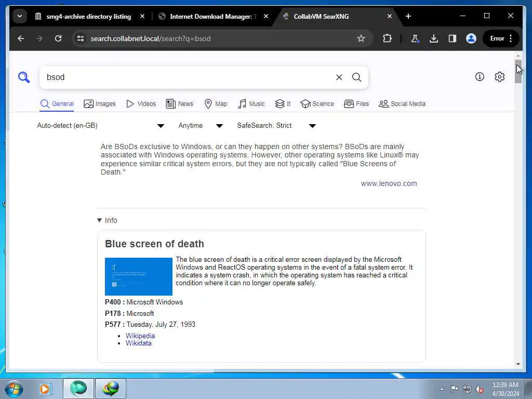Switch to It search category
This screenshot has height=399, width=532.
pyautogui.click(x=283, y=104)
